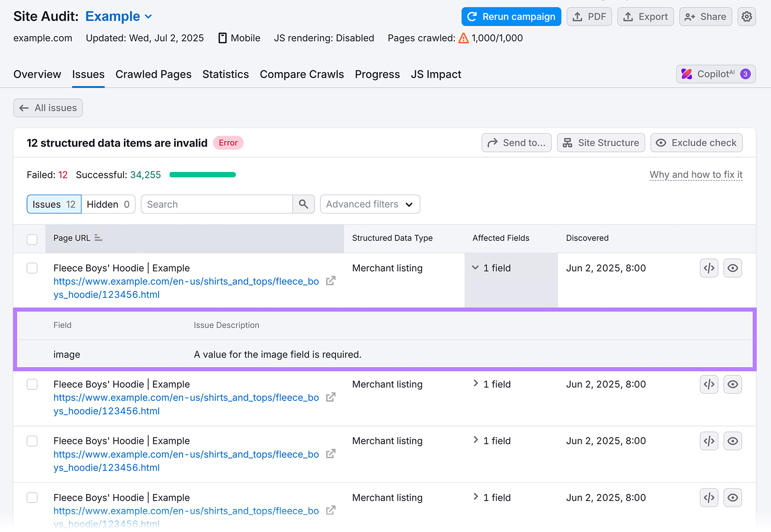Click the green successful checks progress bar
The width and height of the screenshot is (771, 532).
[x=202, y=174]
